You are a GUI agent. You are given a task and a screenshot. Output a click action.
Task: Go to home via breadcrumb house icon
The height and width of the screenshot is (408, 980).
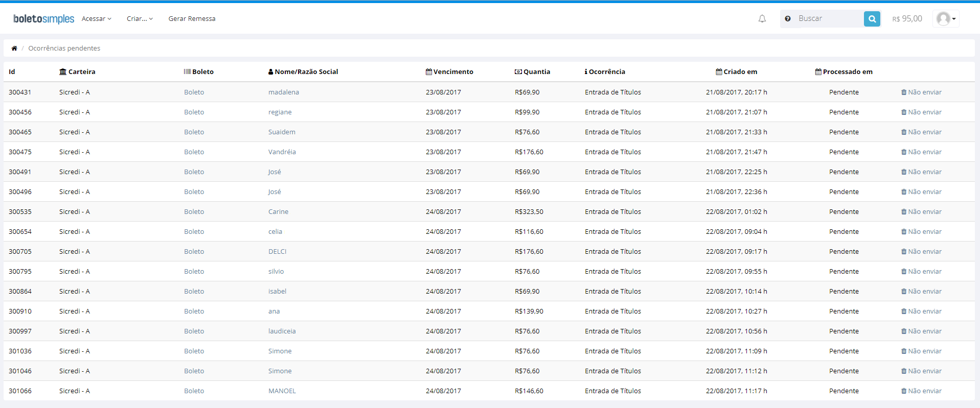[14, 49]
